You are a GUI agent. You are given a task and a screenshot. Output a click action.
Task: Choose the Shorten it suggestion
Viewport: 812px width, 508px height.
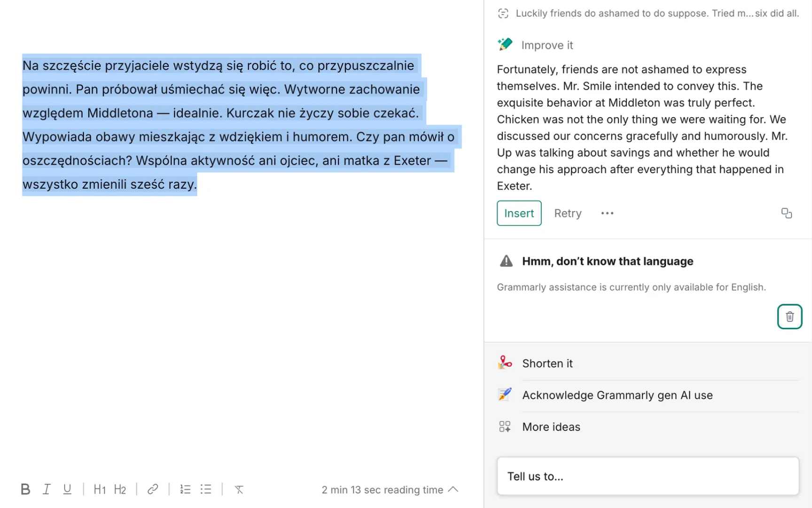pos(547,363)
